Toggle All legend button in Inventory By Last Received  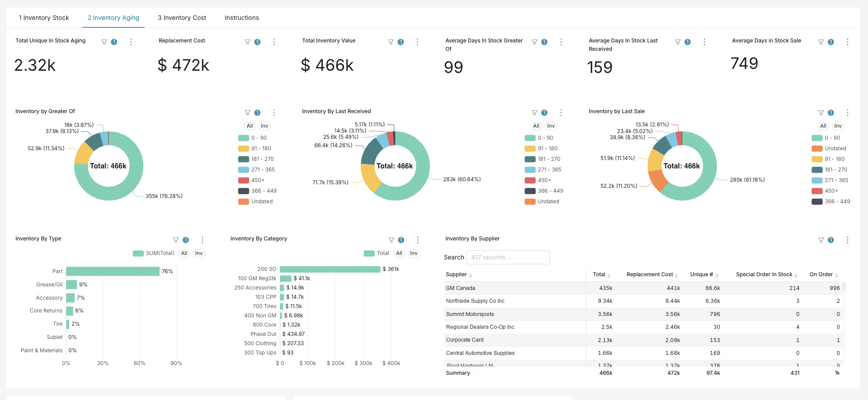536,126
